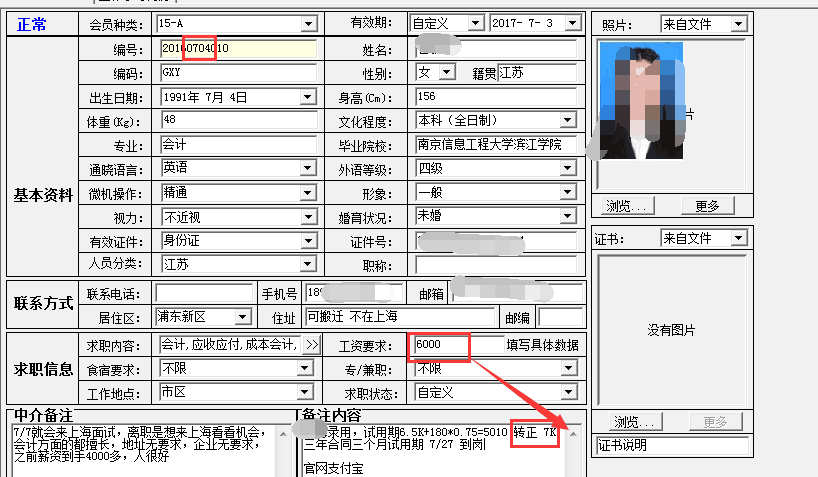The height and width of the screenshot is (477, 818).
Task: Click the >> button next to 求职内容
Action: pos(312,345)
